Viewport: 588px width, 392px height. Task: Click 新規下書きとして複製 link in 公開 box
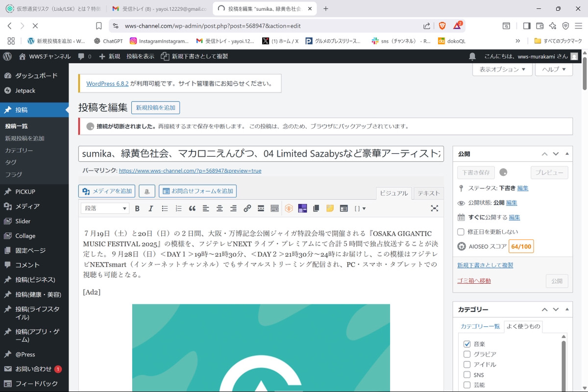[485, 265]
